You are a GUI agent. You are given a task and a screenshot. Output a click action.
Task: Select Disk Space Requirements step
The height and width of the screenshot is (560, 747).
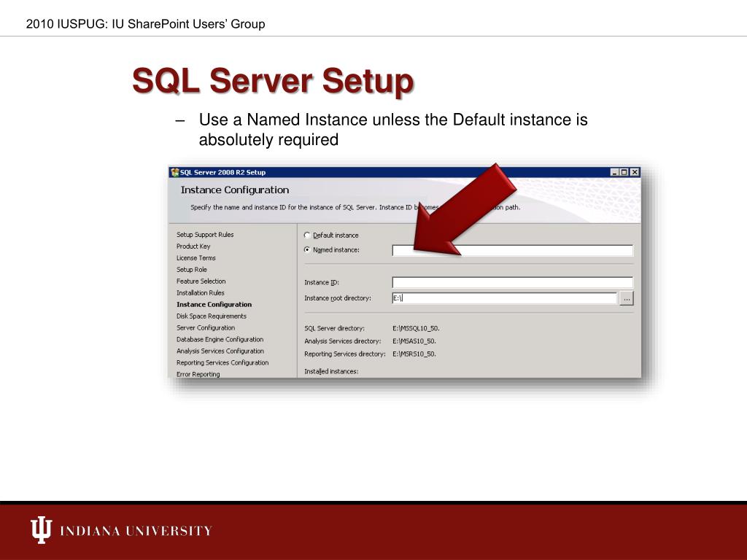[x=212, y=316]
